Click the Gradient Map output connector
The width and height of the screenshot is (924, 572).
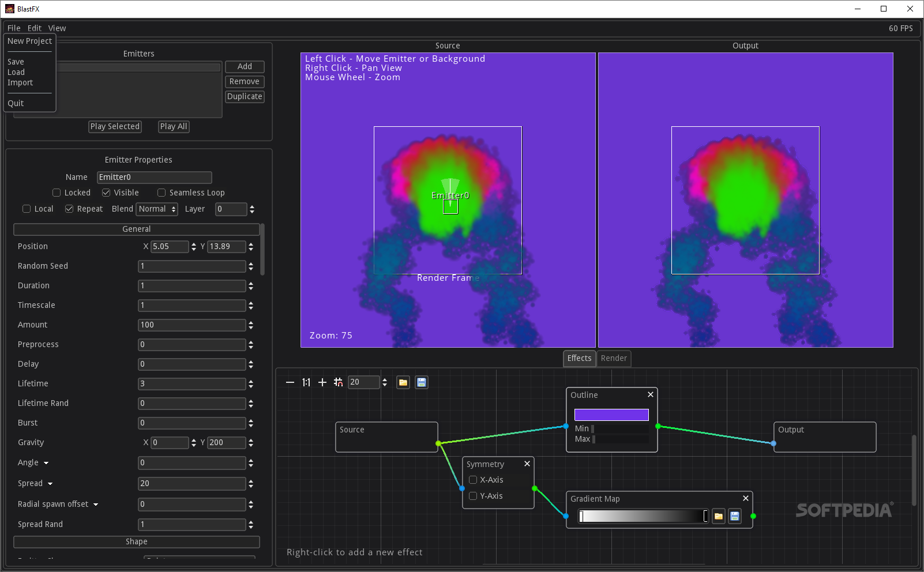753,516
